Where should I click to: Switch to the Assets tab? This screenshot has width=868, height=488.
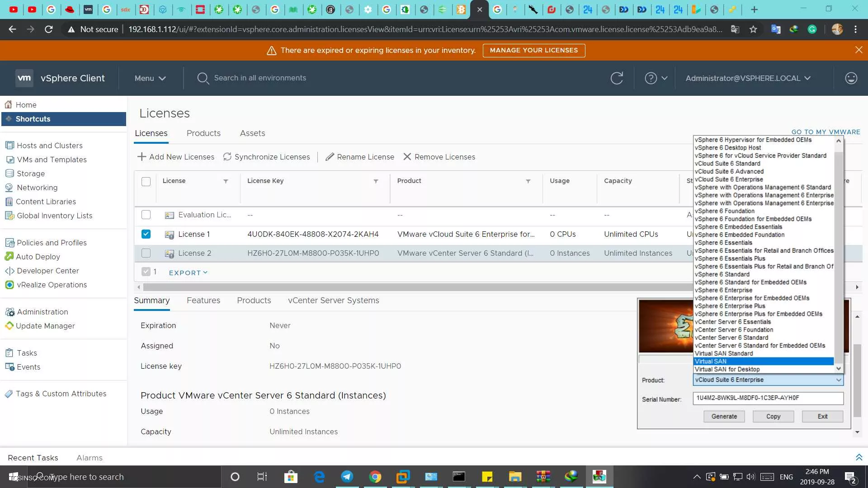[x=252, y=133]
